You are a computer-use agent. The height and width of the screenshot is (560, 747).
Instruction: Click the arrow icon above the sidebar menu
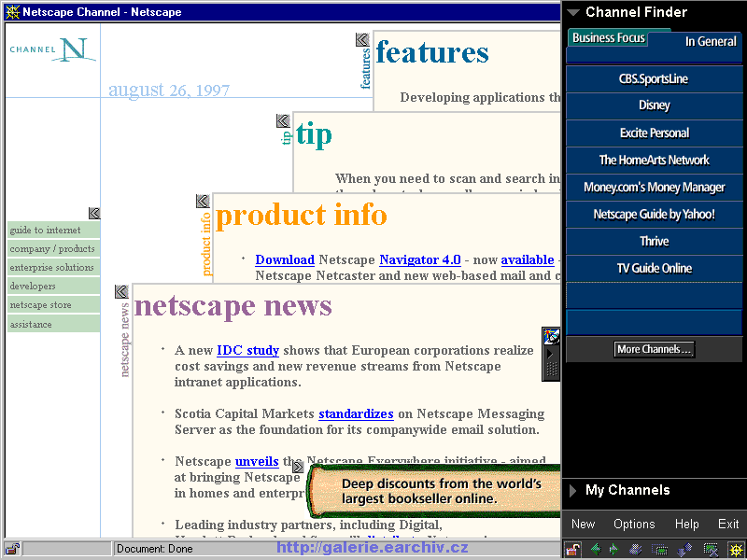[x=94, y=214]
